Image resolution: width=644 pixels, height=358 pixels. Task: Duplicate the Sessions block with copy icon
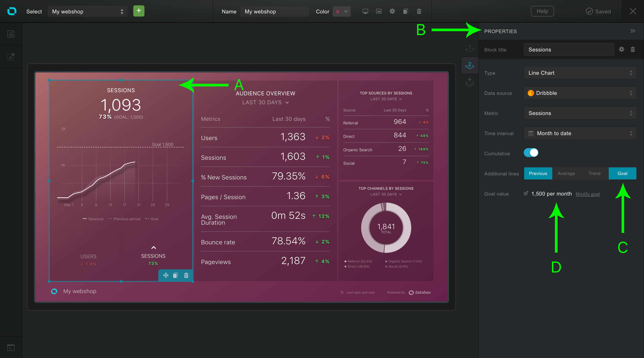[x=176, y=275]
